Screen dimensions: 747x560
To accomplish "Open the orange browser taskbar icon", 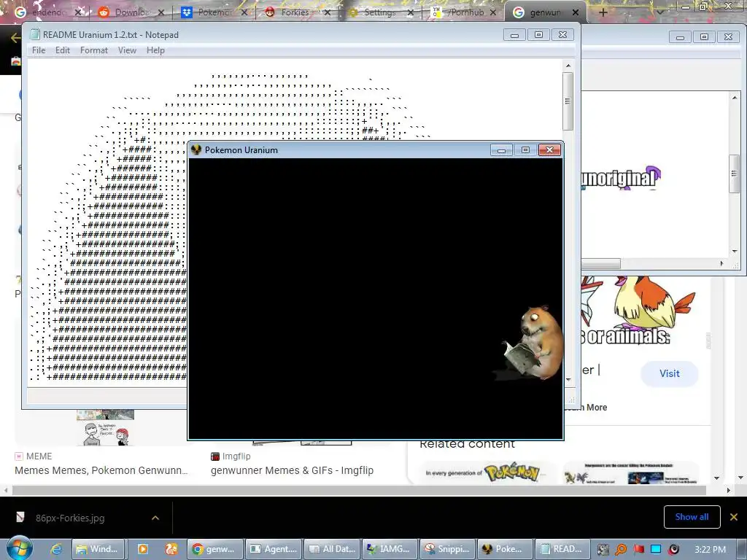I will coord(171,549).
